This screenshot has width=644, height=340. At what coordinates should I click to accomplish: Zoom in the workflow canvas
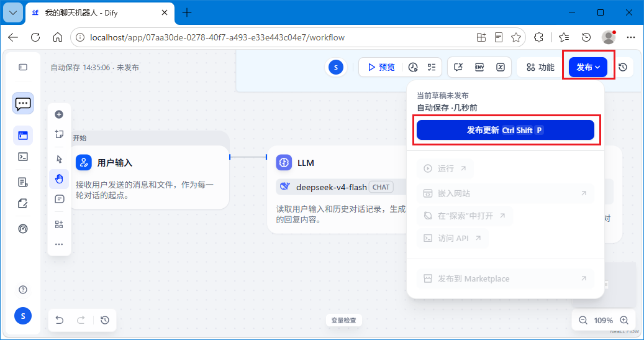(624, 320)
